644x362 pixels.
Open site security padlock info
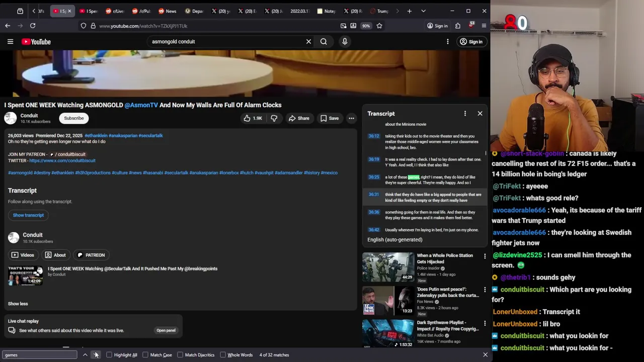[x=93, y=26]
